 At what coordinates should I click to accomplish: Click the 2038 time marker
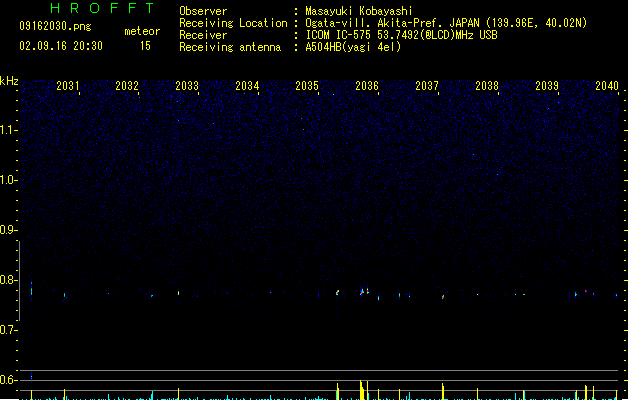click(x=487, y=86)
